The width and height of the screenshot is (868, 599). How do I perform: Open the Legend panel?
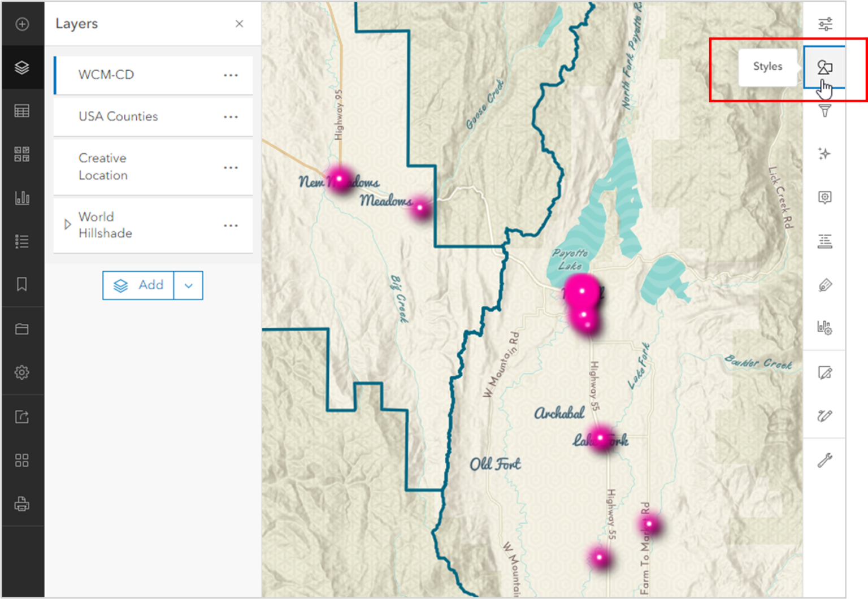coord(22,241)
